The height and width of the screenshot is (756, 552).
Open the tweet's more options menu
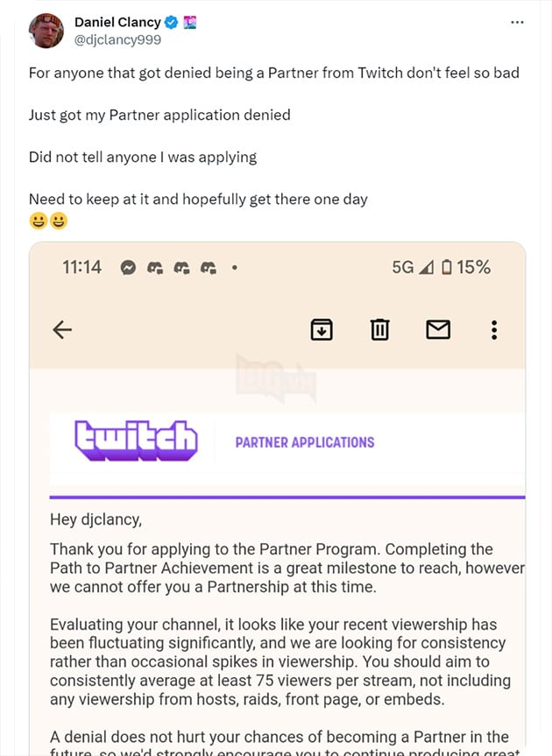tap(517, 22)
